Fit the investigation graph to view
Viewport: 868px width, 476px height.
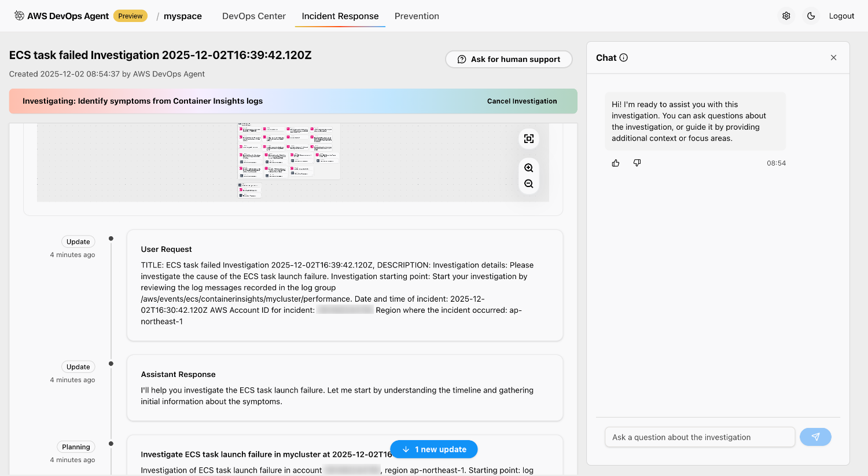coord(529,139)
